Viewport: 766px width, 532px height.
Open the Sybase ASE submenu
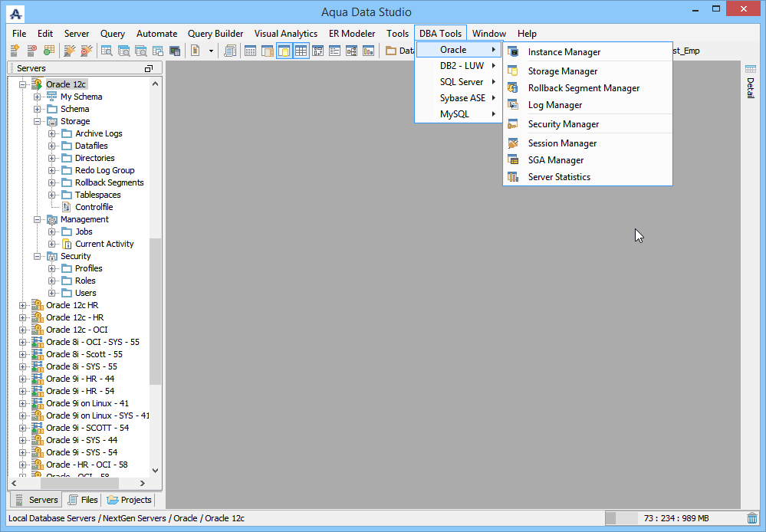click(459, 97)
